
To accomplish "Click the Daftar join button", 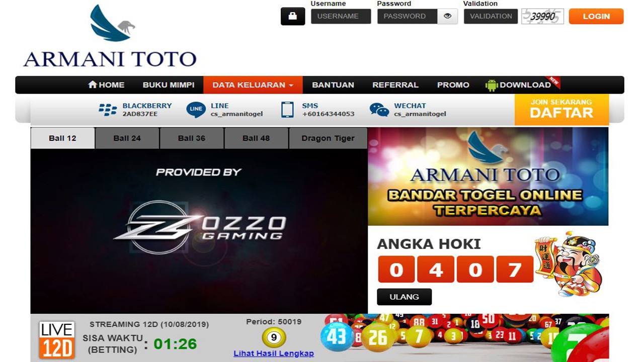I will coord(561,109).
